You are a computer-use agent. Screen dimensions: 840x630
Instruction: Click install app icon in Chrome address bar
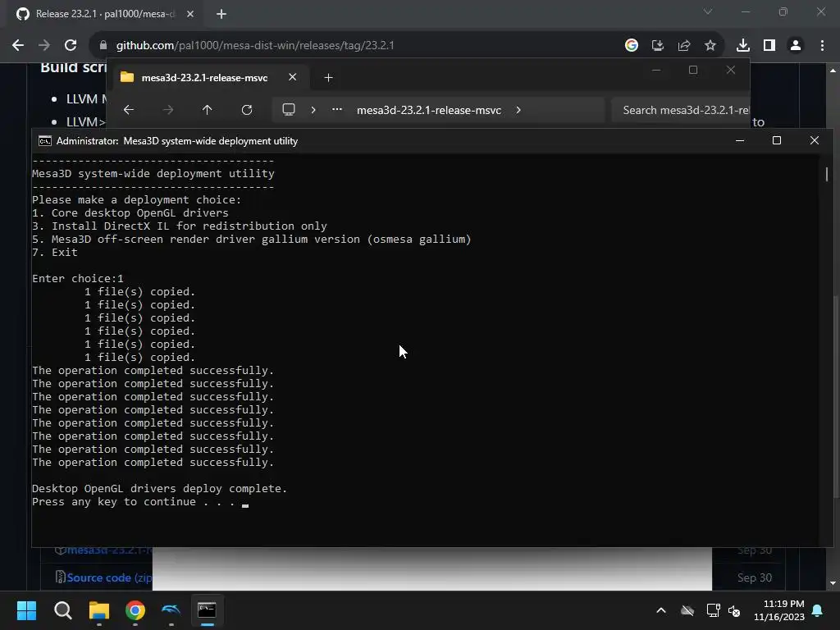(x=658, y=46)
